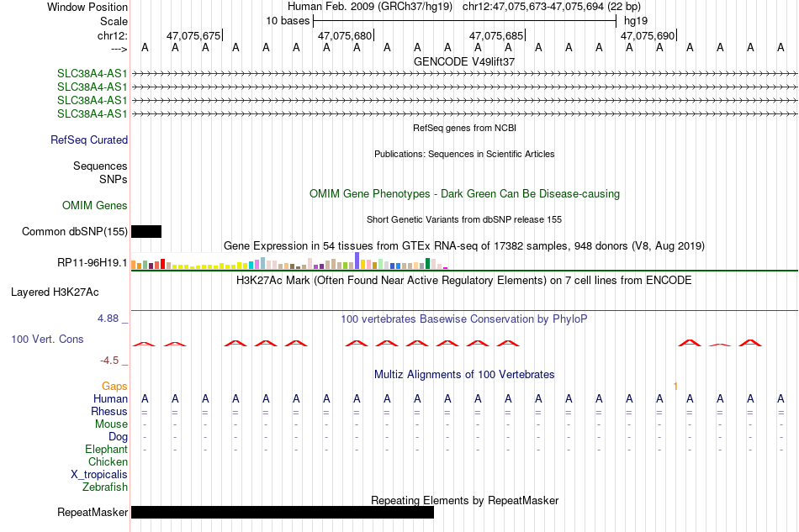Select the OMIM Genes track label
The image size is (799, 532).
coord(95,205)
